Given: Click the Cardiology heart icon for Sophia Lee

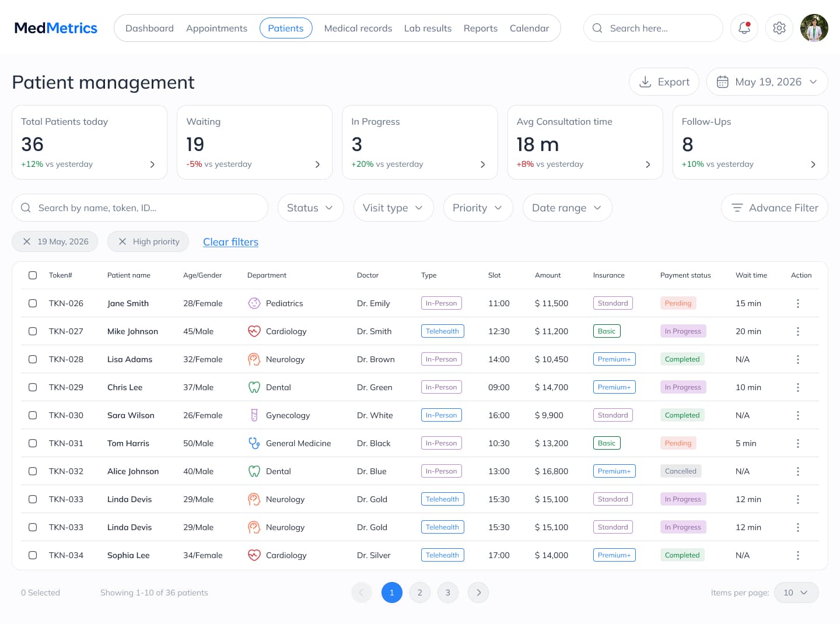Looking at the screenshot, I should pyautogui.click(x=254, y=555).
